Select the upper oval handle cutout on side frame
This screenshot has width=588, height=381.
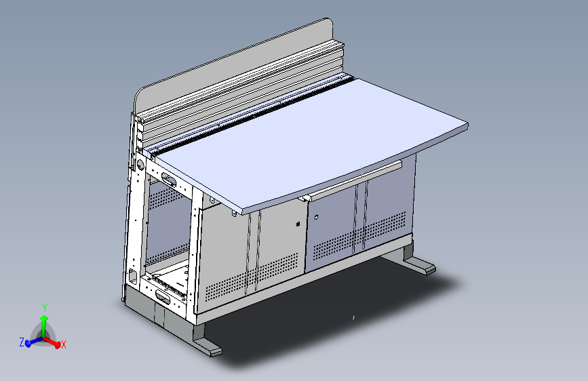(169, 179)
